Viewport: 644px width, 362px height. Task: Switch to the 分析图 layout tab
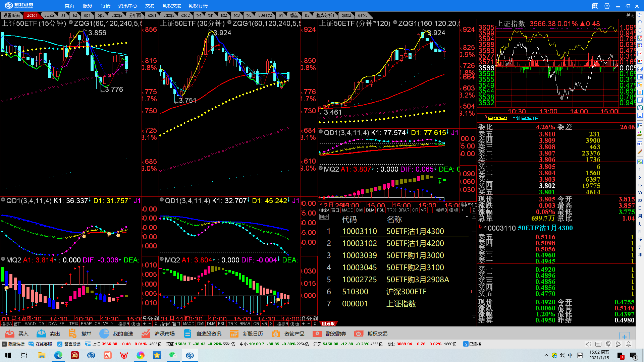pyautogui.click(x=135, y=15)
